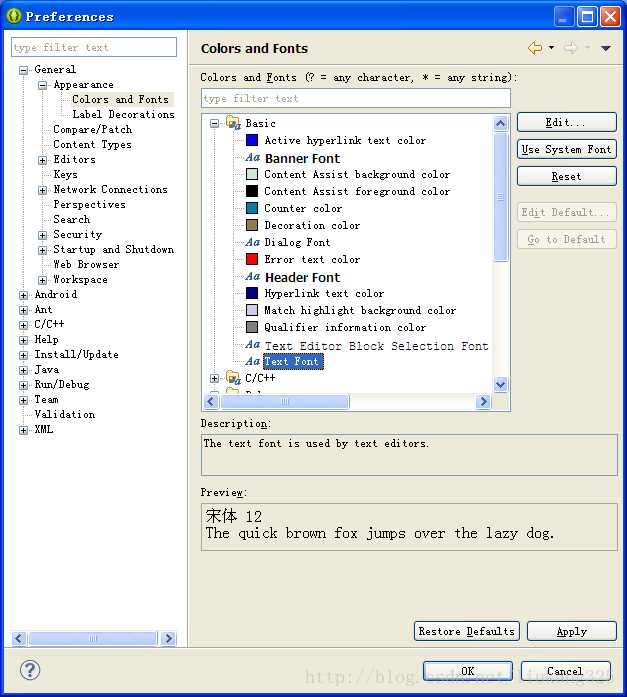Select the Validation preferences page
The image size is (627, 697).
tap(65, 414)
